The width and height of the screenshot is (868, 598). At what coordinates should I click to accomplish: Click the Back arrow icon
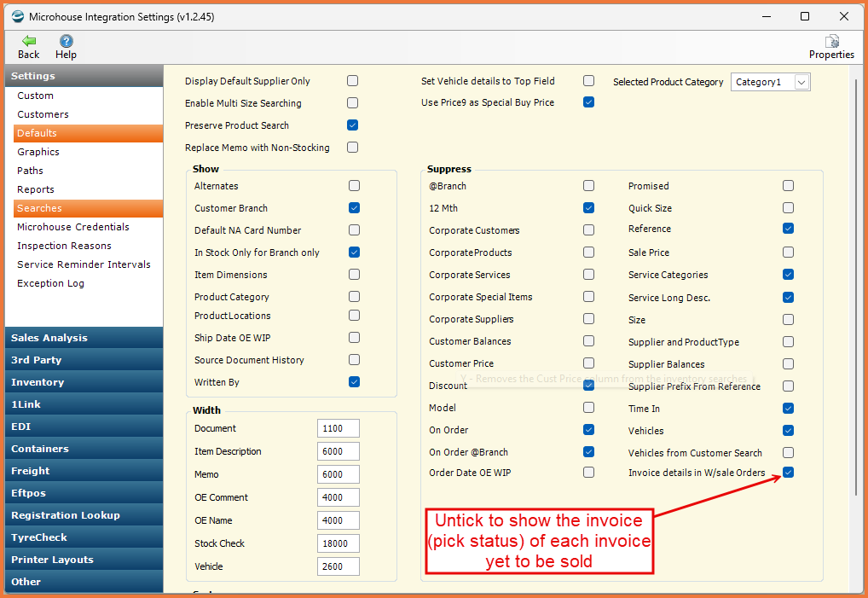pos(29,41)
